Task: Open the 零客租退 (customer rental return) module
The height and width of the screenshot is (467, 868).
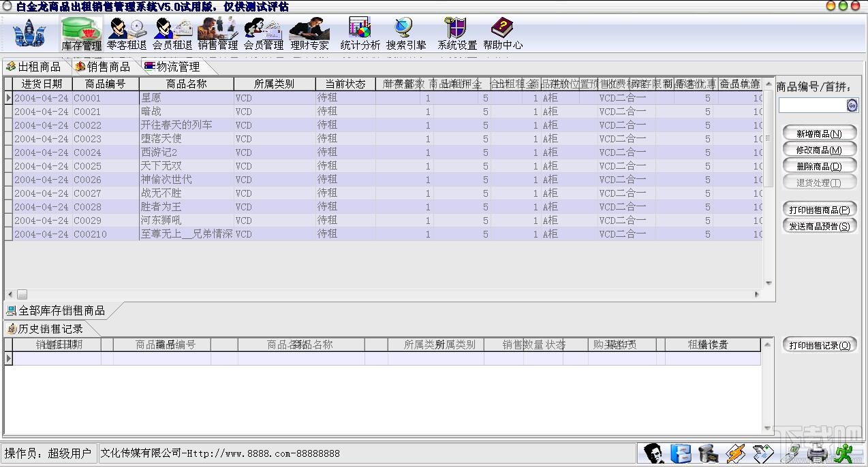Action: point(127,33)
